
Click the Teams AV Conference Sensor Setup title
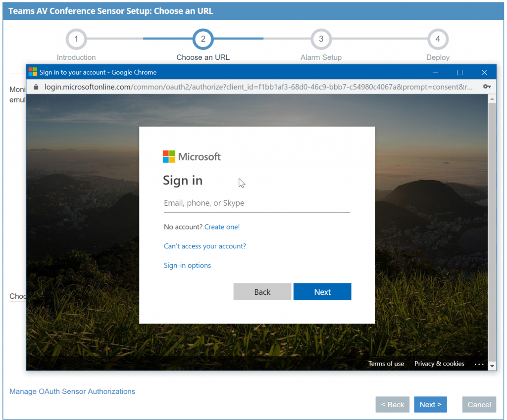tap(110, 11)
